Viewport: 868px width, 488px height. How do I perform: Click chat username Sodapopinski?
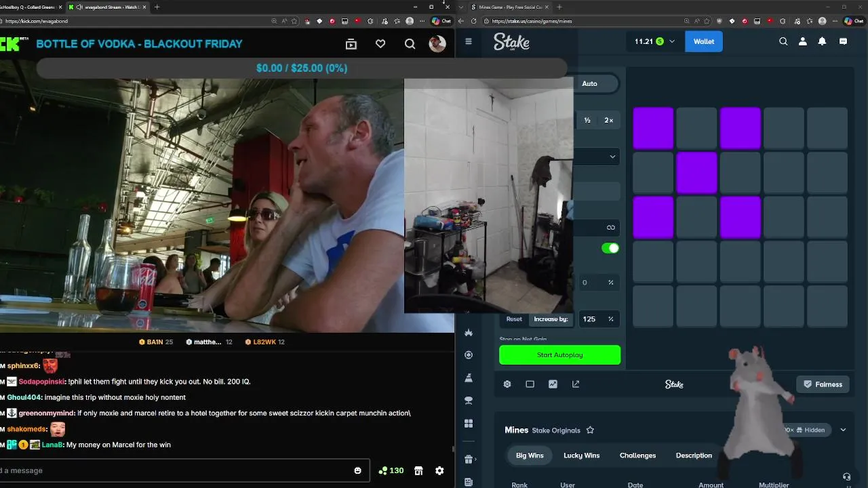[x=42, y=382]
